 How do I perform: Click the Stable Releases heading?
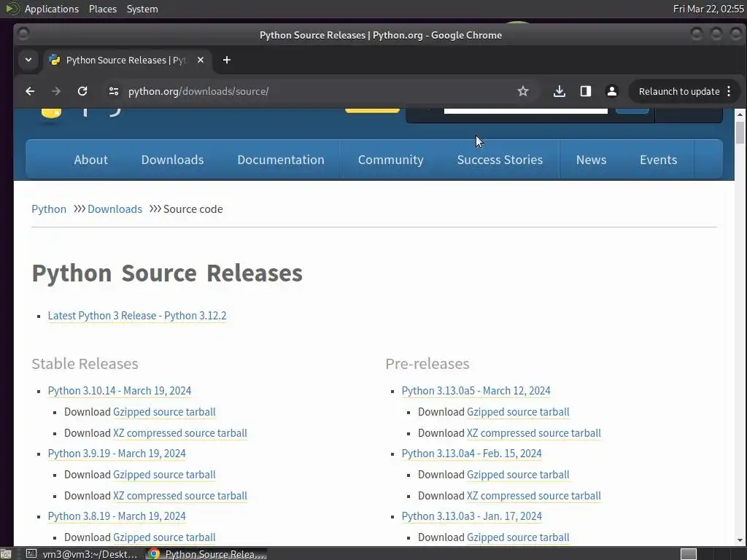tap(85, 364)
